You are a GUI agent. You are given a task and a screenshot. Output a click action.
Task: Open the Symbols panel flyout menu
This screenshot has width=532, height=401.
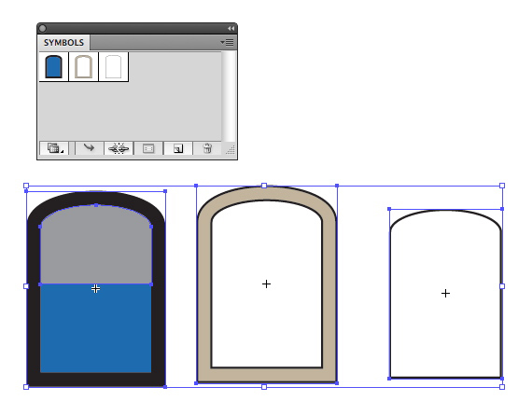[x=228, y=42]
